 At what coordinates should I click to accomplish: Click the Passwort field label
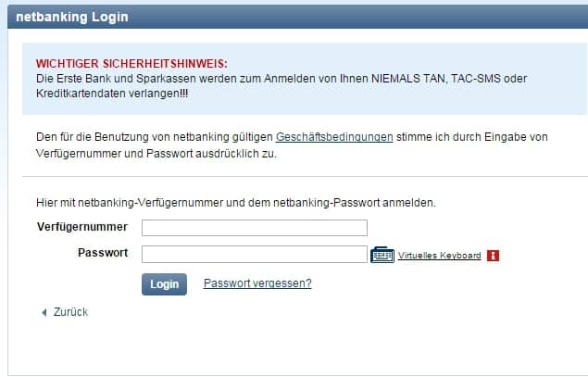[103, 253]
